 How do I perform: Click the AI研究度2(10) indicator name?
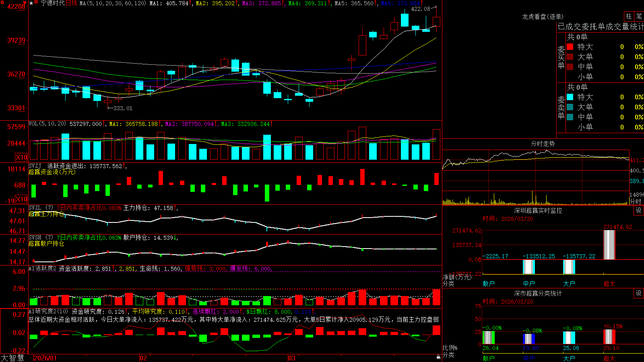tap(48, 311)
